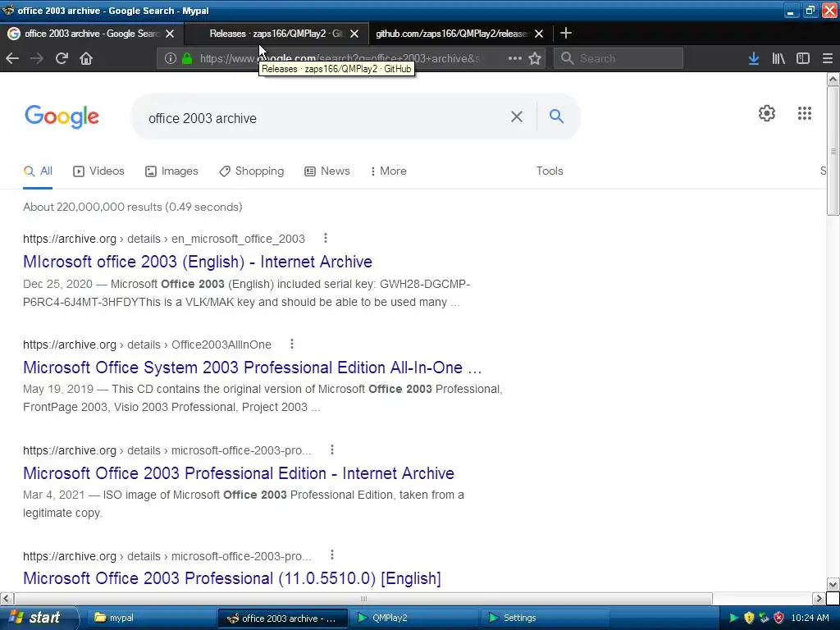Viewport: 840px width, 630px height.
Task: Select the All results filter
Action: point(38,171)
